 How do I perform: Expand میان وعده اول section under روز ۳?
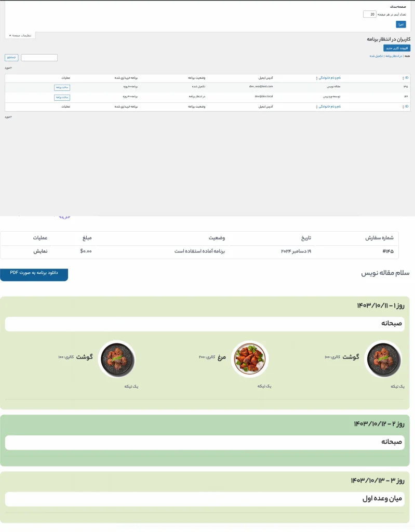205,499
